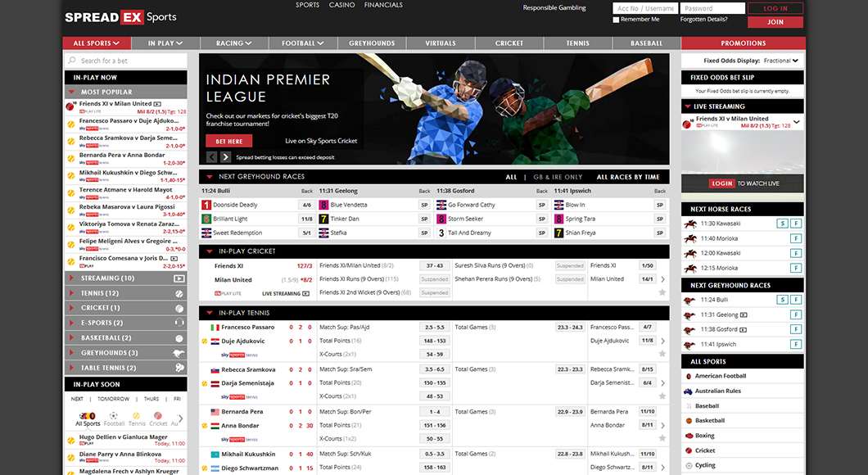This screenshot has height=475, width=868.
Task: Open the CASINO top link
Action: pos(341,5)
